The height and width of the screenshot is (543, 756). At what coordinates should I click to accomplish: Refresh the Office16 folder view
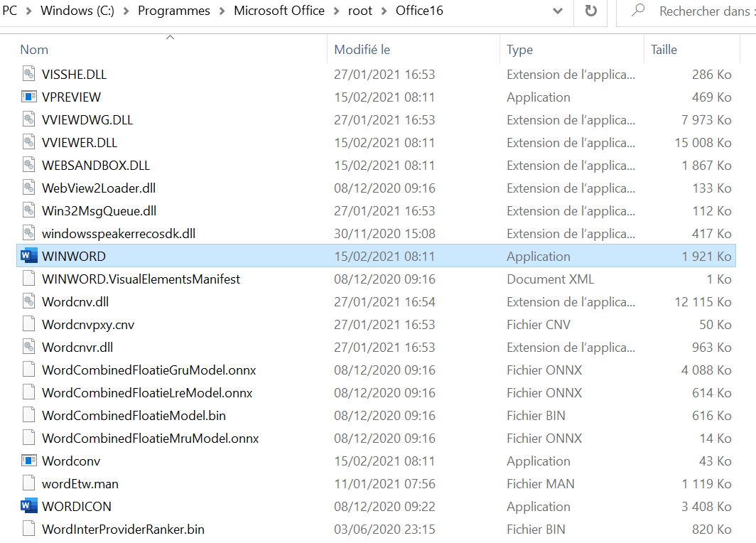pyautogui.click(x=590, y=11)
